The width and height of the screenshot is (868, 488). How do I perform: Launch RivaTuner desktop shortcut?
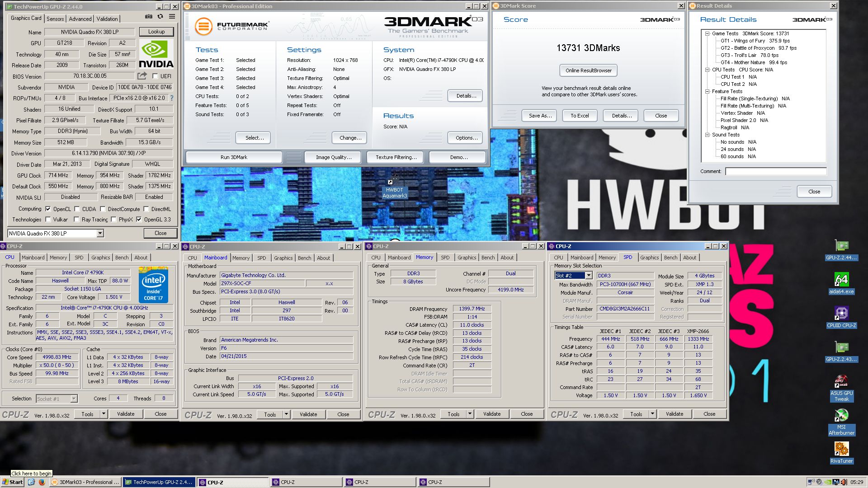tap(841, 453)
